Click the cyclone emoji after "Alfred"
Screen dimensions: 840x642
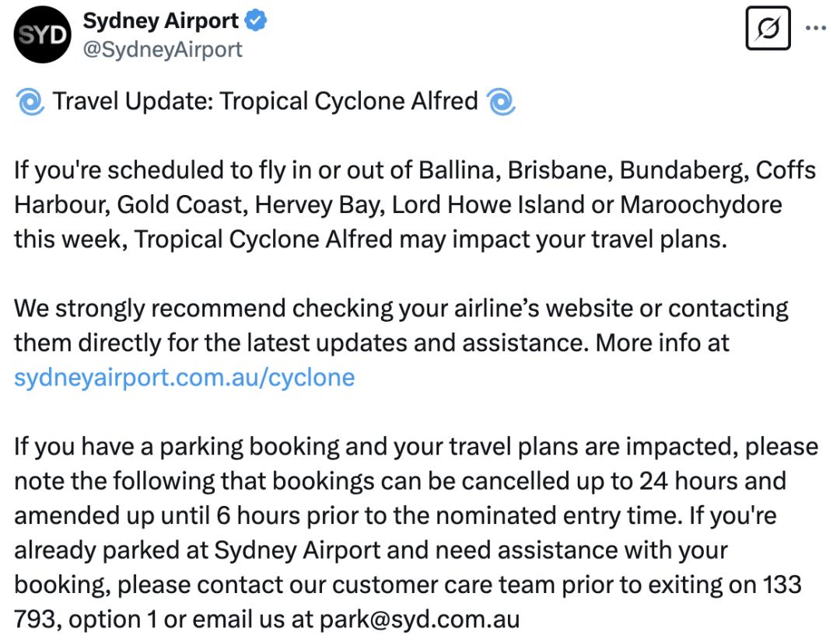(500, 102)
